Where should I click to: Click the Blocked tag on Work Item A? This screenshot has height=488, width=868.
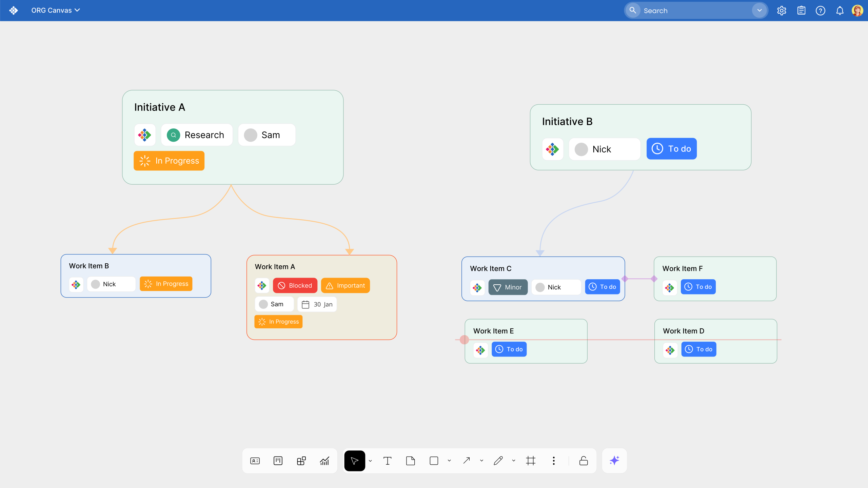pyautogui.click(x=295, y=286)
